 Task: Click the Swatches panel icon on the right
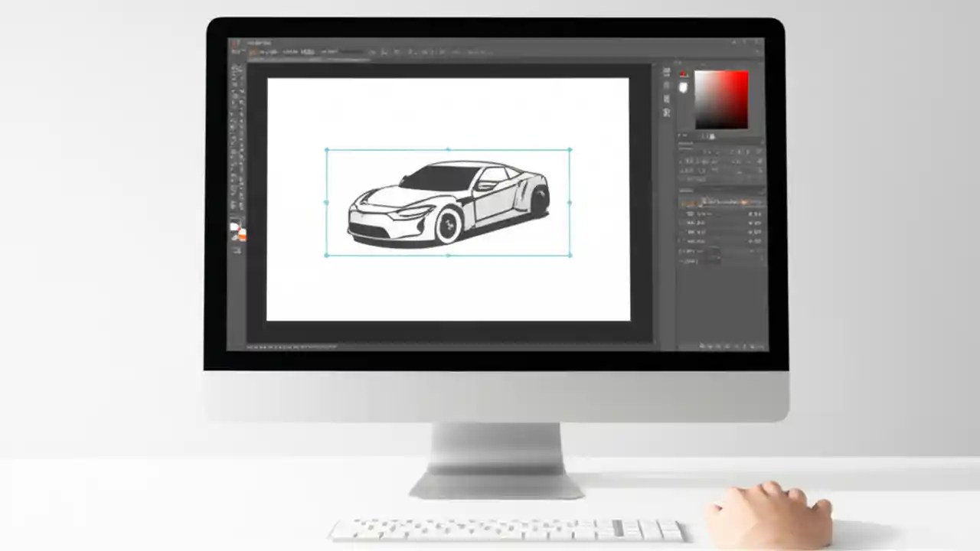(x=666, y=84)
